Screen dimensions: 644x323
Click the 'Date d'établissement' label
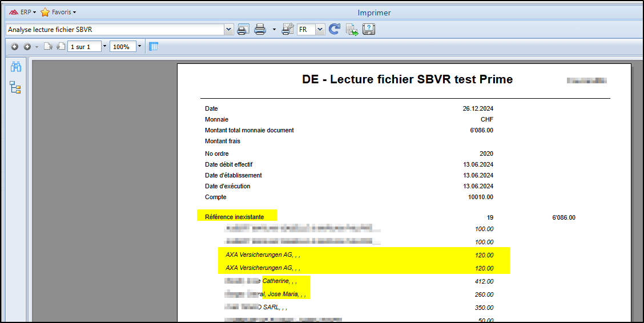234,175
